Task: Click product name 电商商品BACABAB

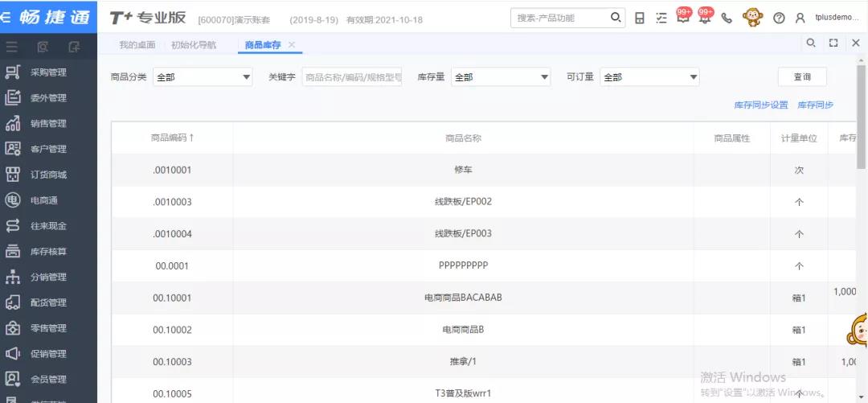Action: [x=464, y=298]
